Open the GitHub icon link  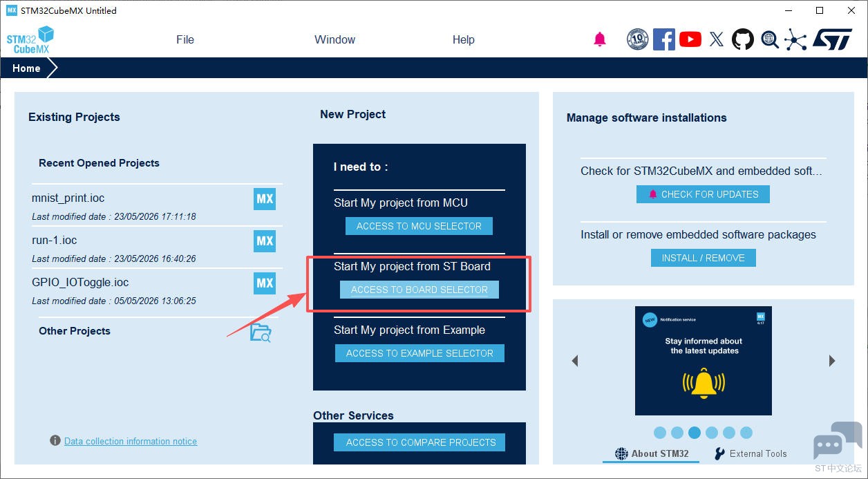(x=743, y=39)
